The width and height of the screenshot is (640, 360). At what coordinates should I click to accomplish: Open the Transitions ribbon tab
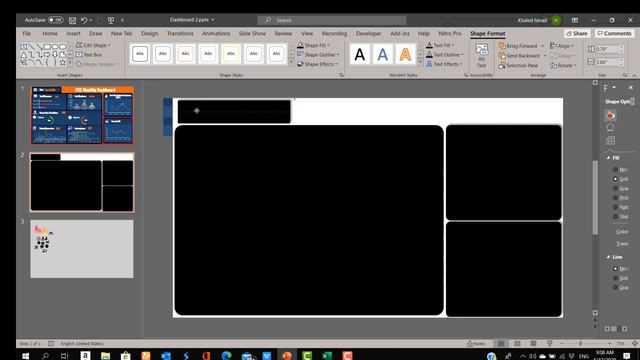click(x=180, y=33)
